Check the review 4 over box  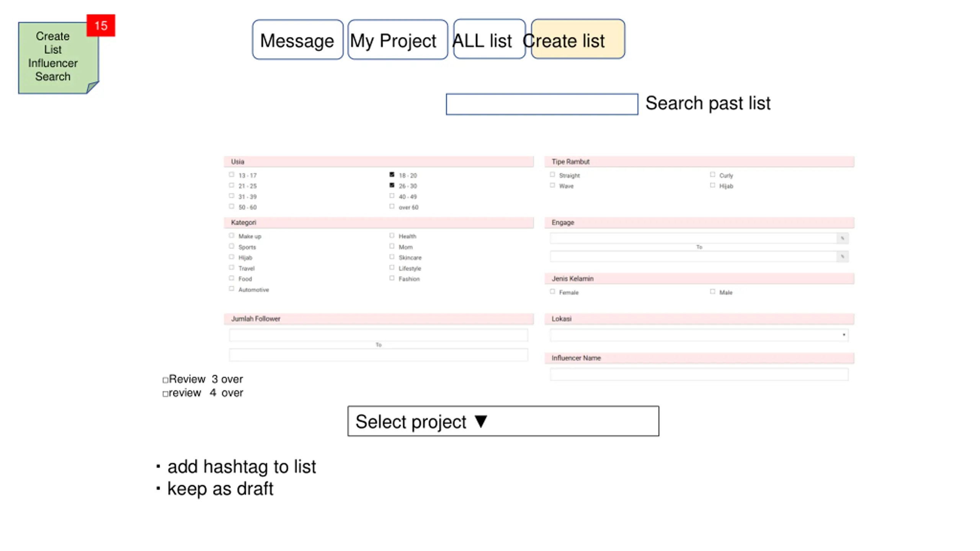pos(165,394)
